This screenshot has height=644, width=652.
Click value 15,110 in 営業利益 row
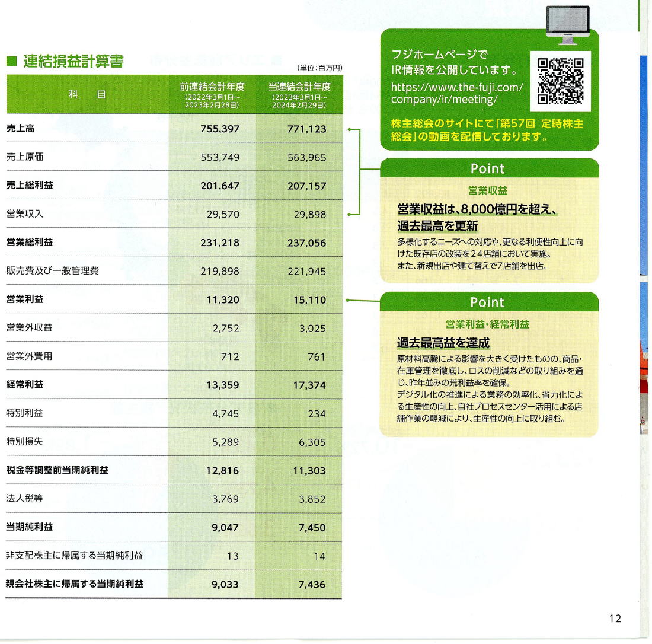coord(310,299)
